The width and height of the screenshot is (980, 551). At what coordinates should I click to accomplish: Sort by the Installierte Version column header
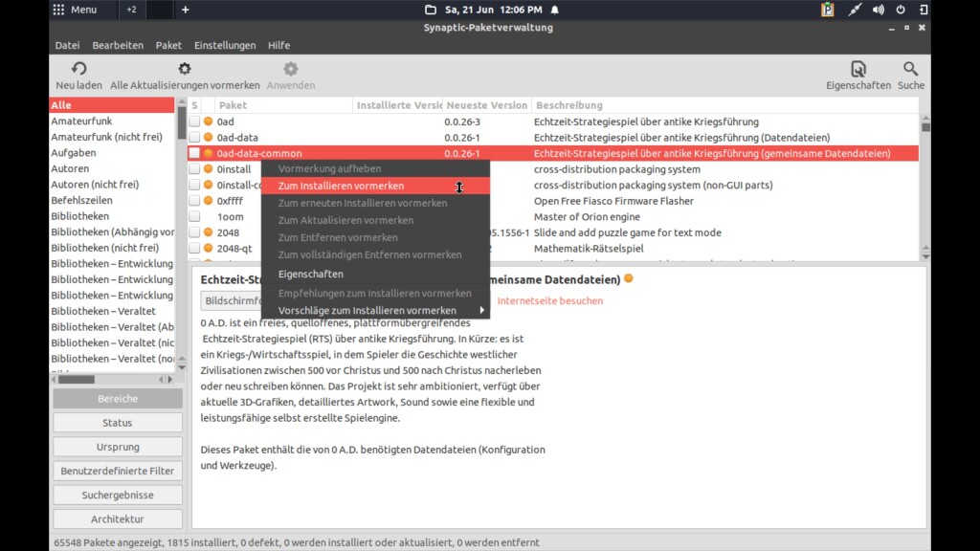(397, 105)
